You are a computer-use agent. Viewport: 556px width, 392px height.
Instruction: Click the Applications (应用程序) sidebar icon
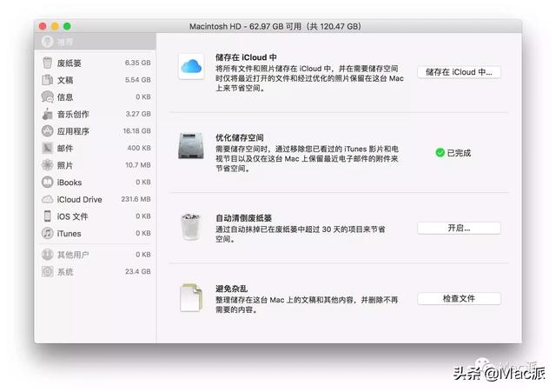point(47,131)
